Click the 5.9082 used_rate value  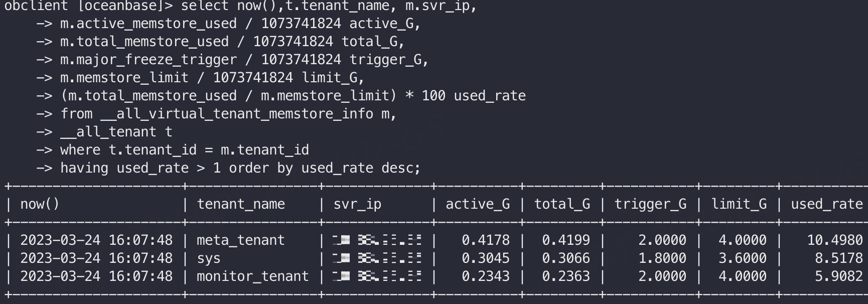click(839, 276)
